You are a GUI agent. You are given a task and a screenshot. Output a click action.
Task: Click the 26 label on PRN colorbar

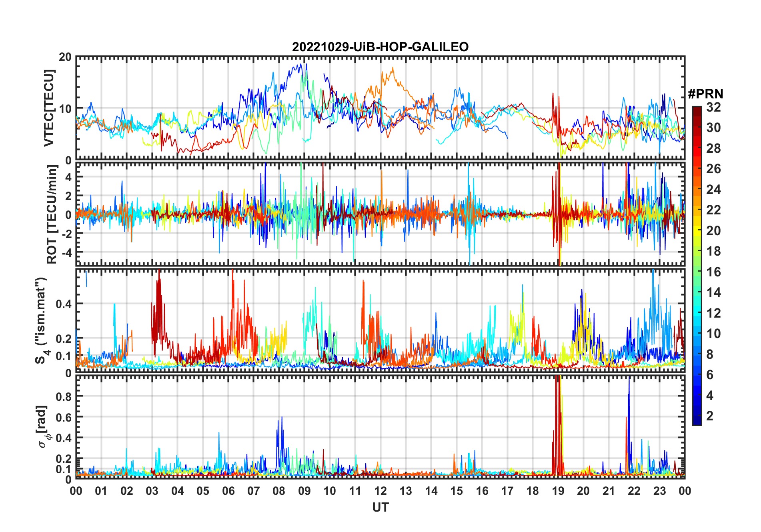tap(713, 169)
